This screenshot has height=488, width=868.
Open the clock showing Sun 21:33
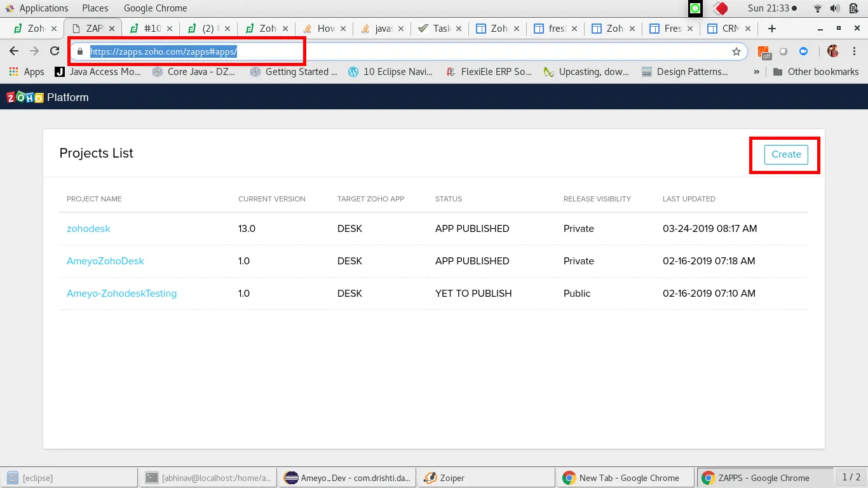point(772,8)
